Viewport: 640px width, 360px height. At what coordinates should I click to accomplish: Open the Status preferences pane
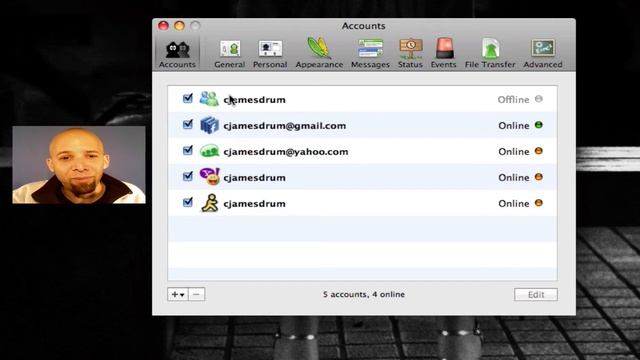coord(410,54)
